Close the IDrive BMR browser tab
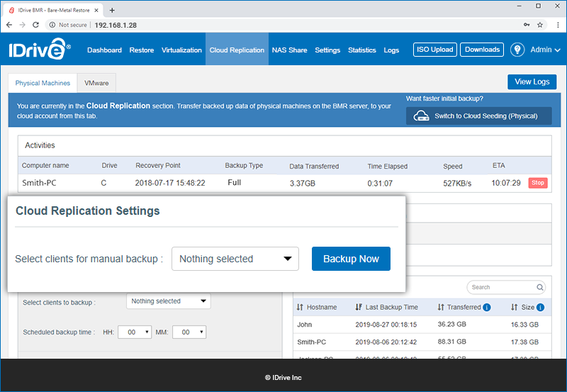This screenshot has width=567, height=392. coord(96,10)
